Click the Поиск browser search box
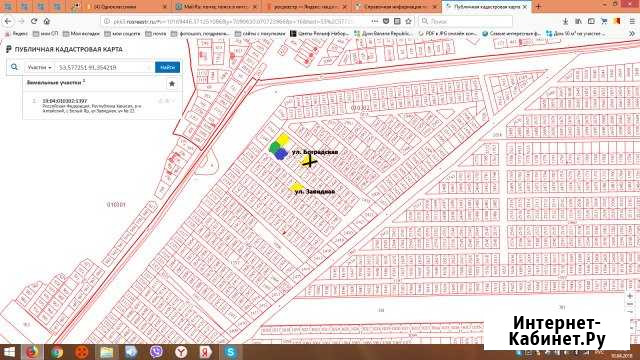 (465, 21)
